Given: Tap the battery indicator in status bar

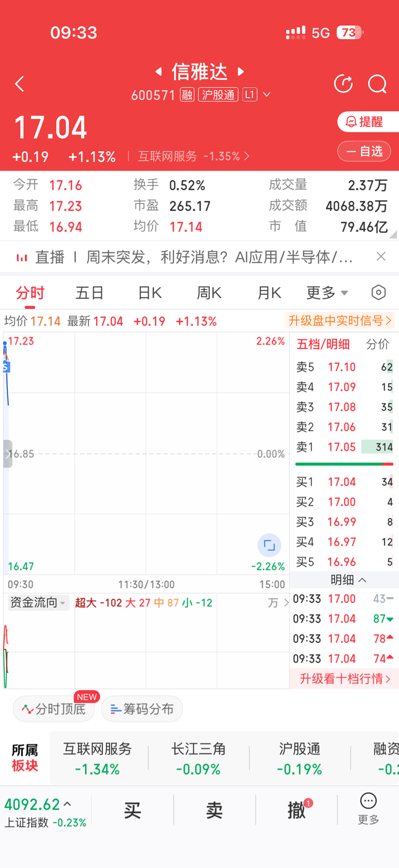Looking at the screenshot, I should (350, 33).
